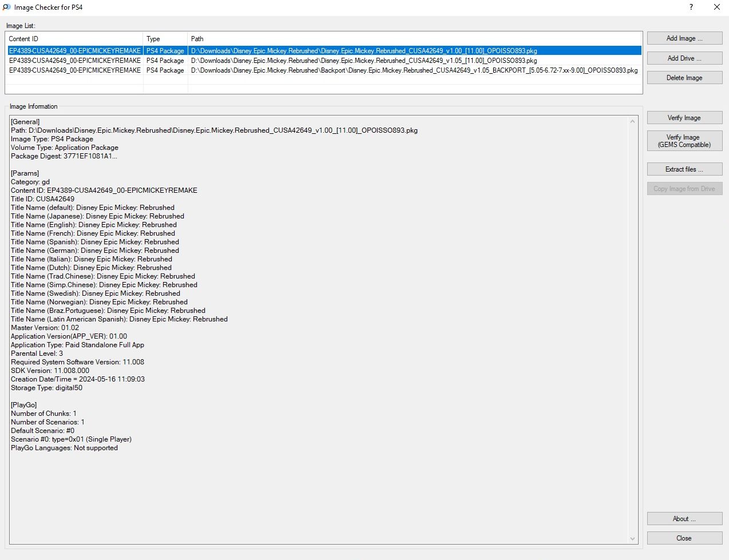Screen dimensions: 729x560
Task: Select the v1.05 BACKPORT package row path
Action: pyautogui.click(x=414, y=70)
